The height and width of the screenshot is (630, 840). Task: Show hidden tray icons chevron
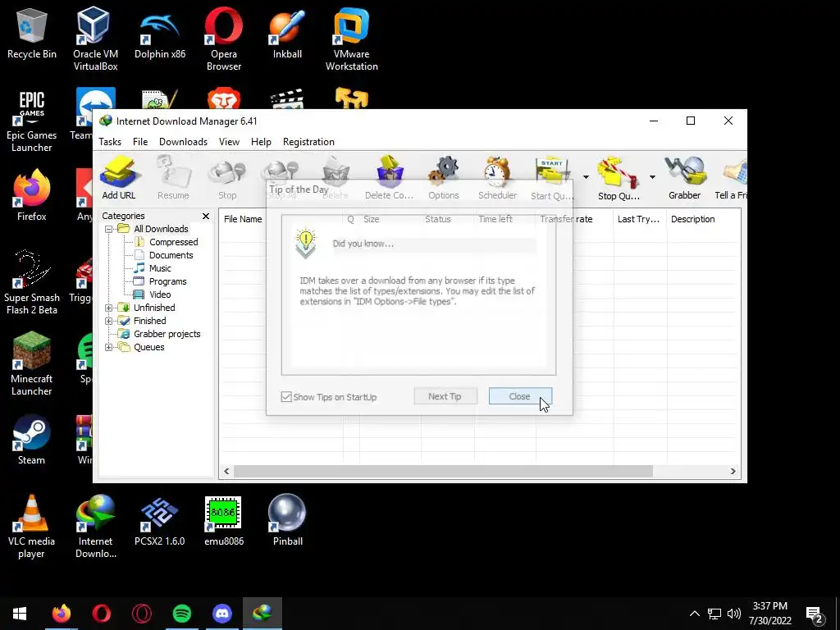pyautogui.click(x=694, y=614)
